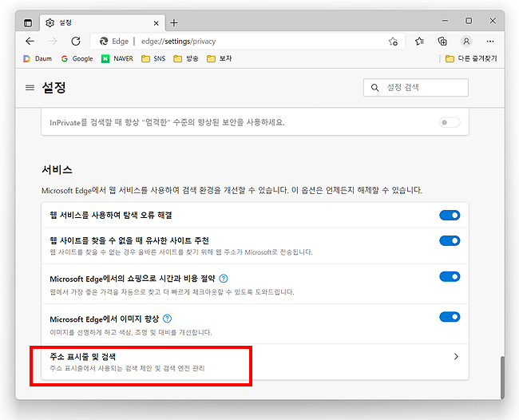Maximize the Edge window

pyautogui.click(x=469, y=21)
